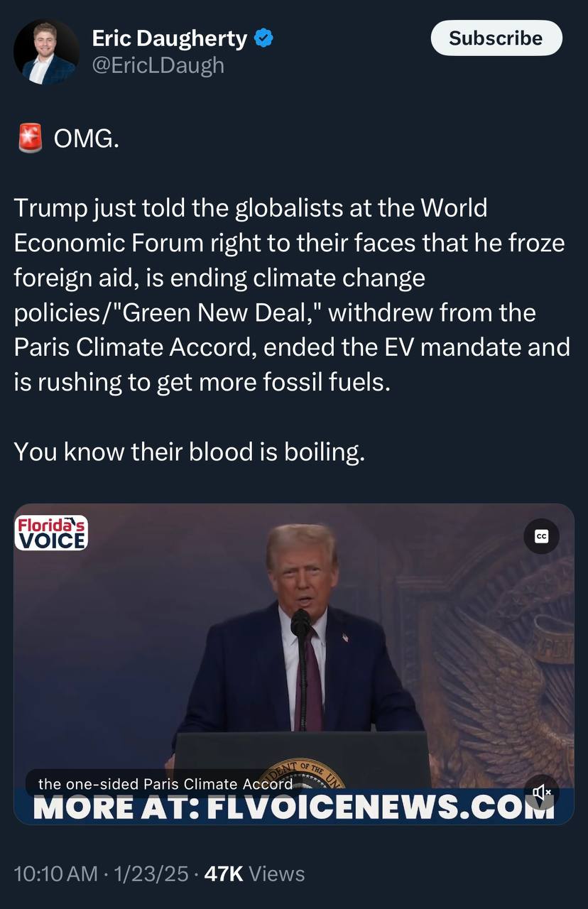
Task: Click the 1/23/25 post date
Action: (149, 873)
